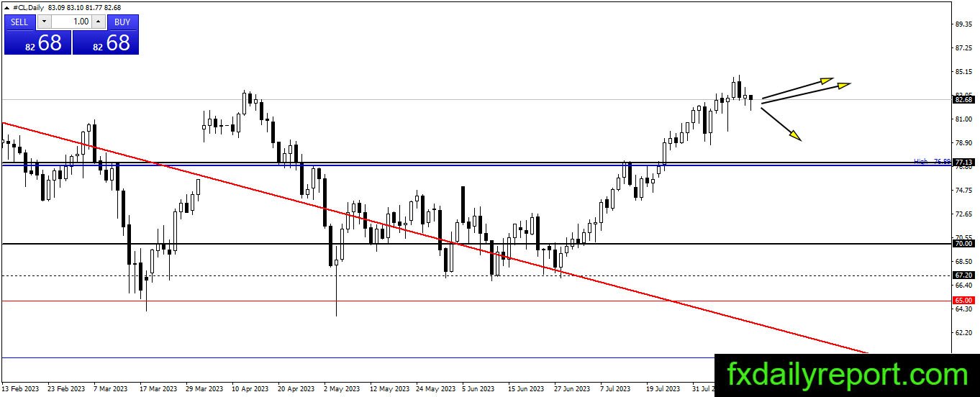This screenshot has height=397, width=980.
Task: Click the 19 Jul 2023 date label
Action: click(x=664, y=389)
